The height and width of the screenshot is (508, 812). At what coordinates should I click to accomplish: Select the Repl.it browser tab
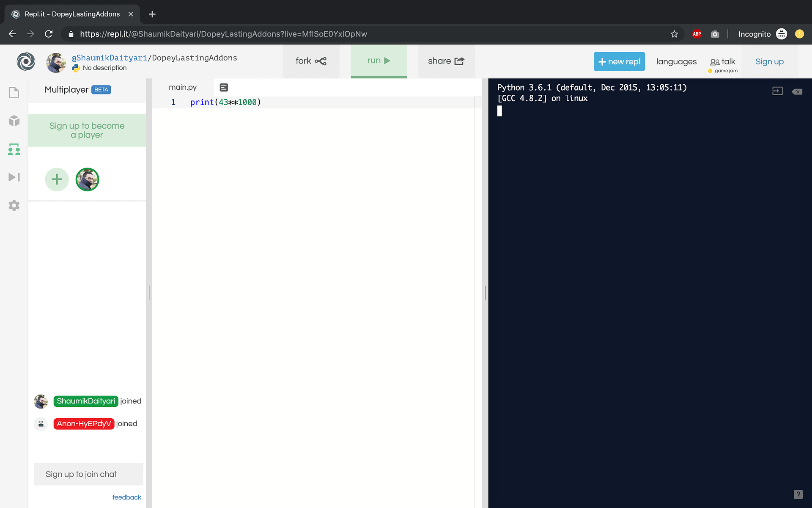point(72,14)
